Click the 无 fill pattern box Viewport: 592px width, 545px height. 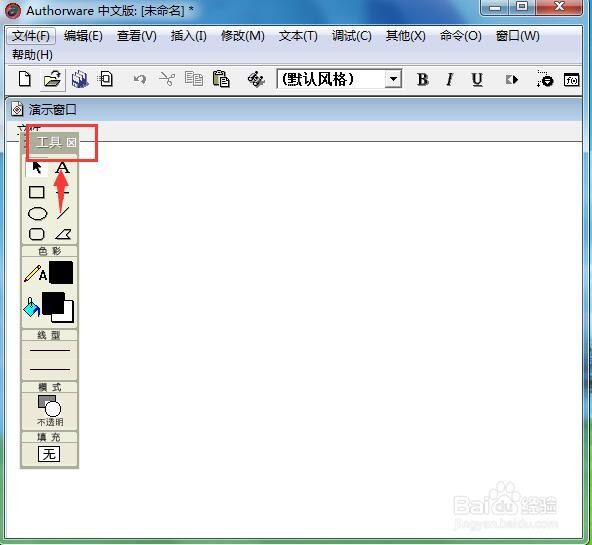click(49, 454)
